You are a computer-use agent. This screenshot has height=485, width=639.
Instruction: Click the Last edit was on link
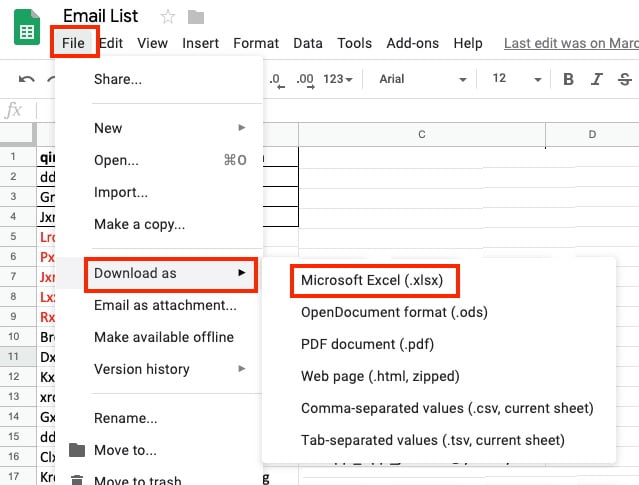(x=571, y=43)
